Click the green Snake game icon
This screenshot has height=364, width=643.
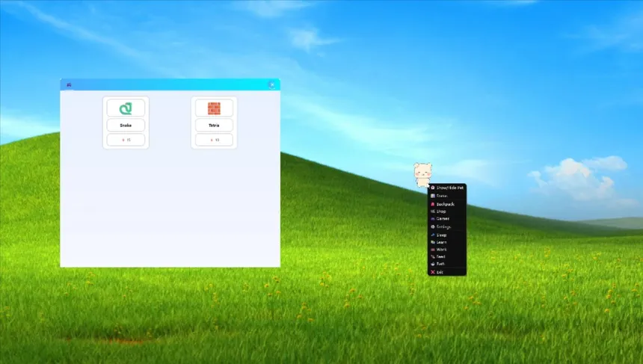126,108
